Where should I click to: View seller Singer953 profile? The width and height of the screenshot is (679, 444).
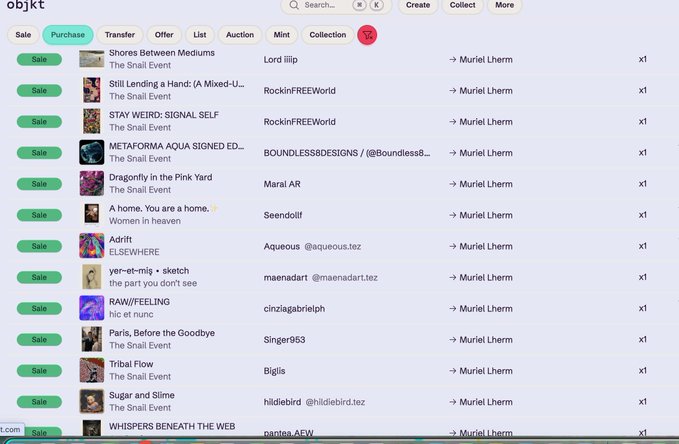pos(285,340)
